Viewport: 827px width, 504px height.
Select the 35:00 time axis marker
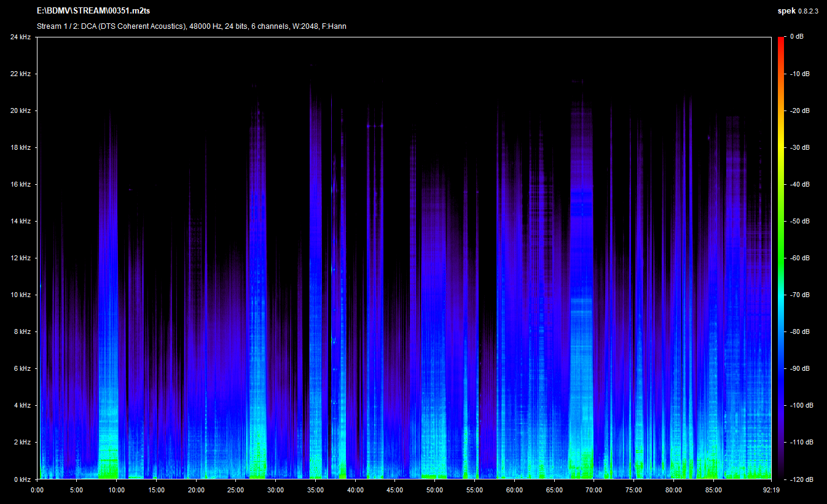tap(315, 490)
